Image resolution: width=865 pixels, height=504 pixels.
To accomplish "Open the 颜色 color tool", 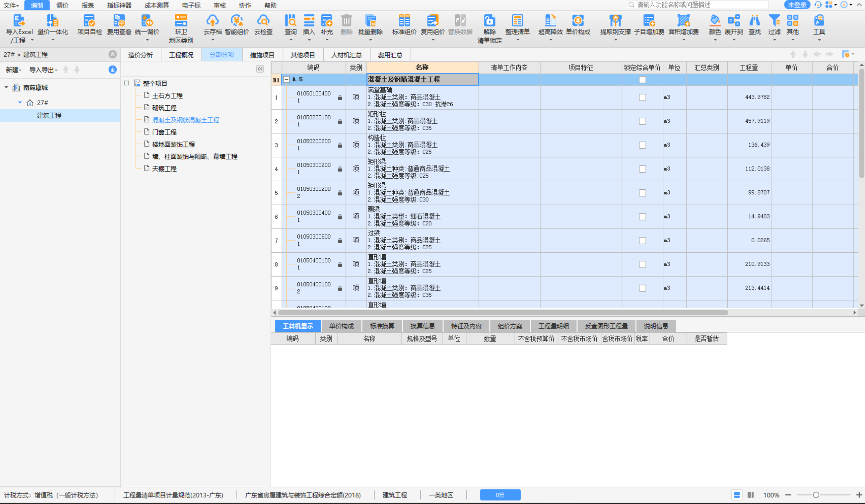I will (x=715, y=27).
